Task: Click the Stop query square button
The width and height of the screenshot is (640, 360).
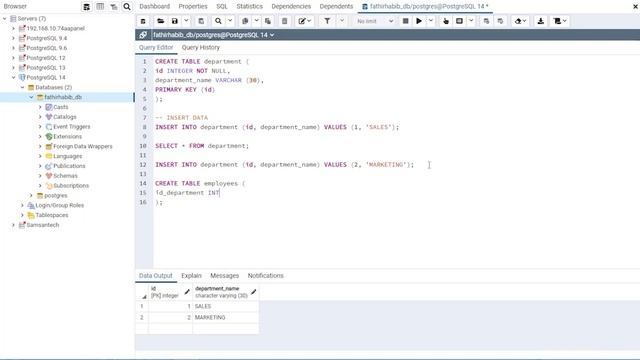Action: click(405, 21)
